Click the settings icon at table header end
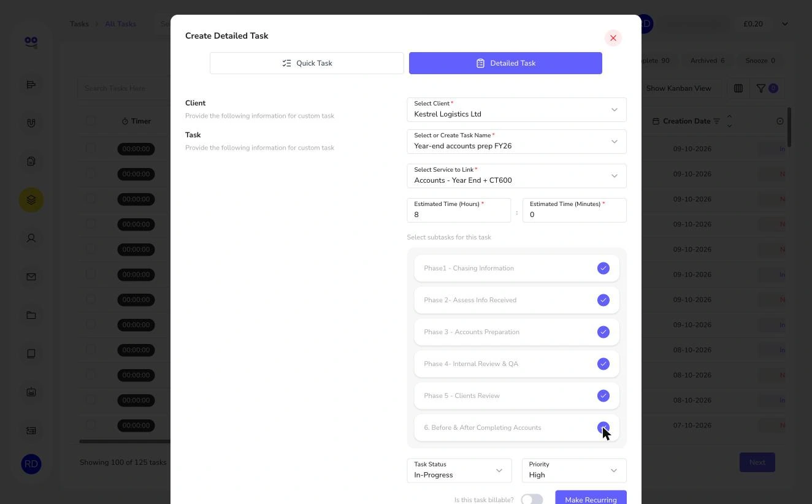Image resolution: width=812 pixels, height=504 pixels. coord(780,121)
